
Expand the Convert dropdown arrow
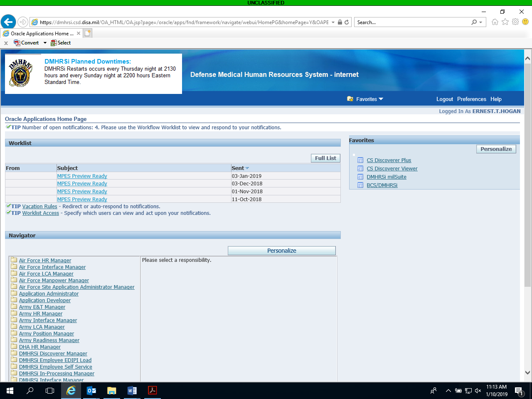click(x=45, y=43)
